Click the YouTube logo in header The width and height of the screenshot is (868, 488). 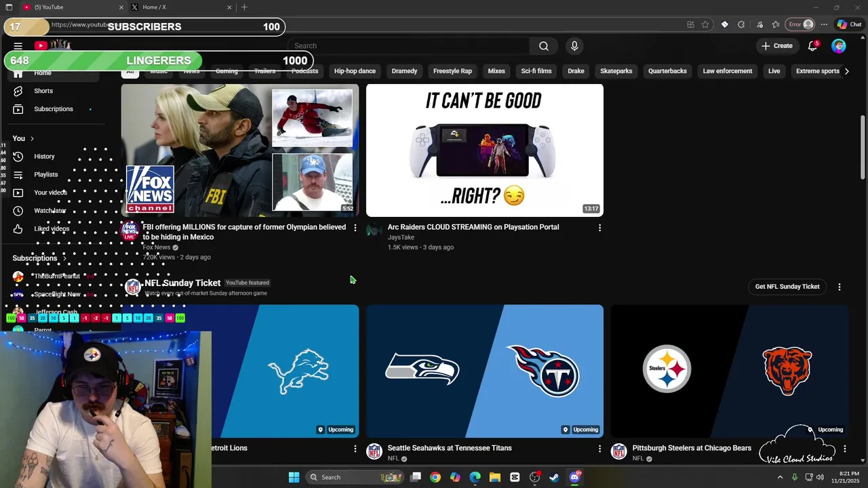coord(53,45)
